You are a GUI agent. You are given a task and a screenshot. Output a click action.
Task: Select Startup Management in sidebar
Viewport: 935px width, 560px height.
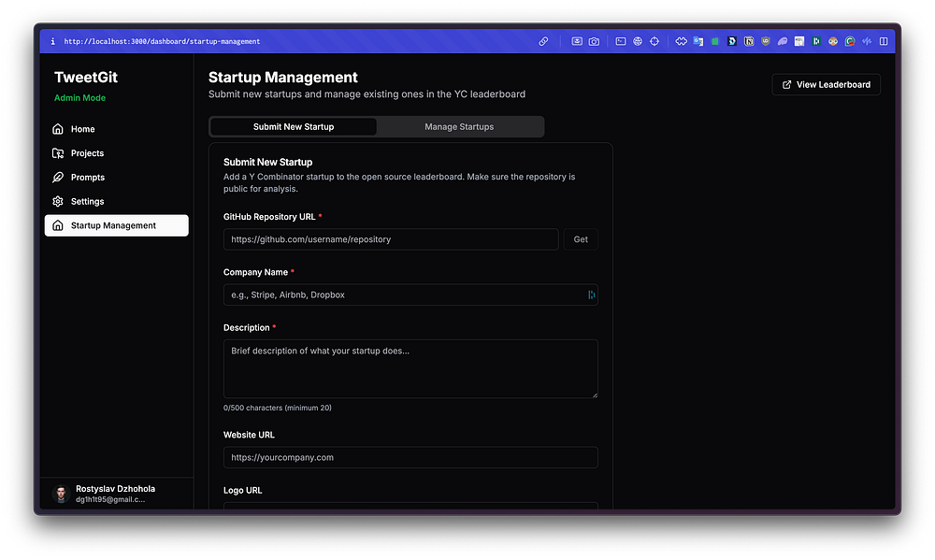click(116, 225)
